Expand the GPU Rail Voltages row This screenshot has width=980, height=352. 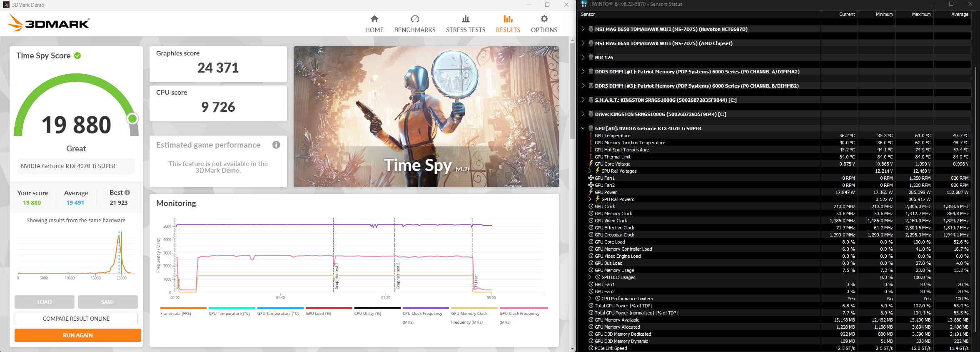(590, 171)
